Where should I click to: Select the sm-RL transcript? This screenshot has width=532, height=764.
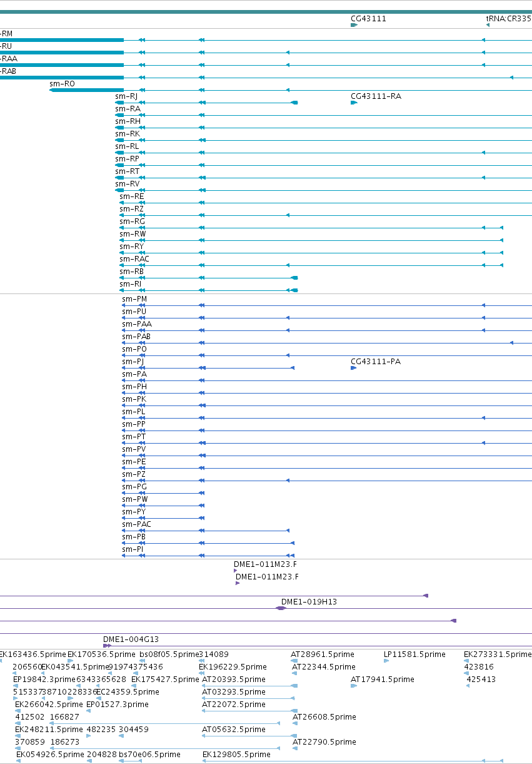point(127,146)
